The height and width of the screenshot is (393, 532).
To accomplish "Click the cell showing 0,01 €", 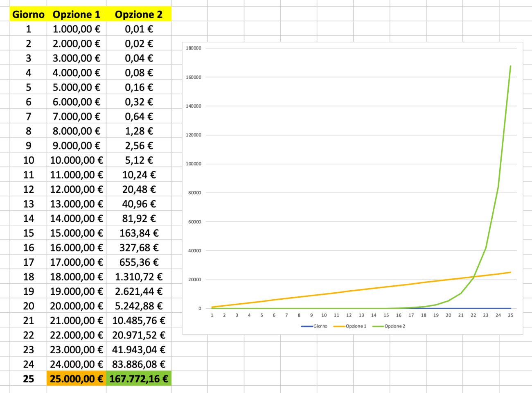I will pos(139,29).
